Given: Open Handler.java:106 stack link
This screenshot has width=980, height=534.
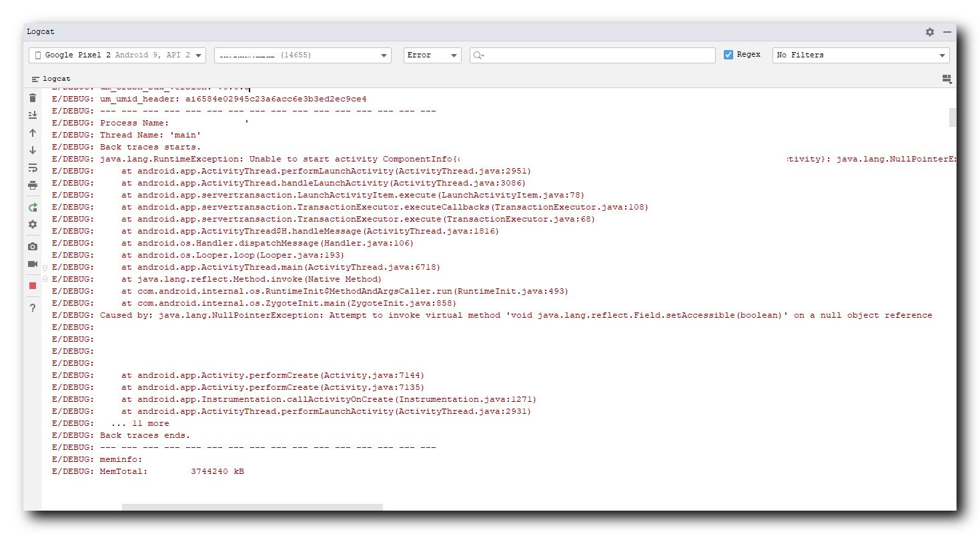Looking at the screenshot, I should 366,243.
